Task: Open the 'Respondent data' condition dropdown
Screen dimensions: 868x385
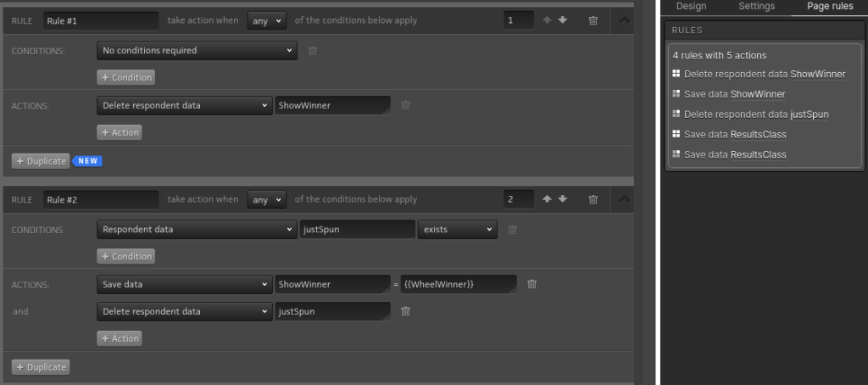Action: coord(196,230)
